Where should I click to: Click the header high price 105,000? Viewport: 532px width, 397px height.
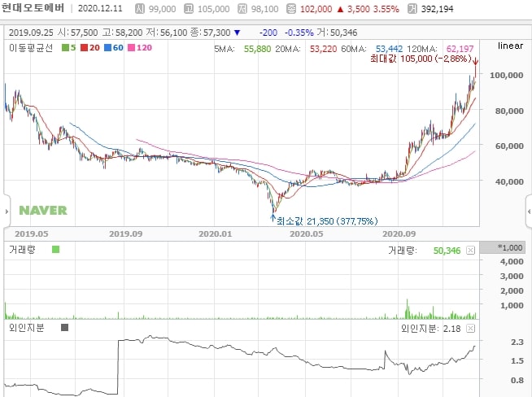click(213, 9)
